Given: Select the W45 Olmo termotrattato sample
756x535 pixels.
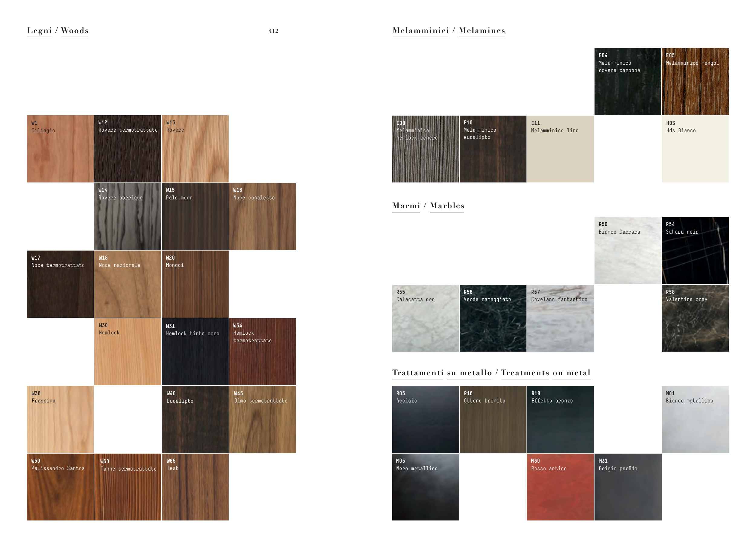Looking at the screenshot, I should [262, 419].
